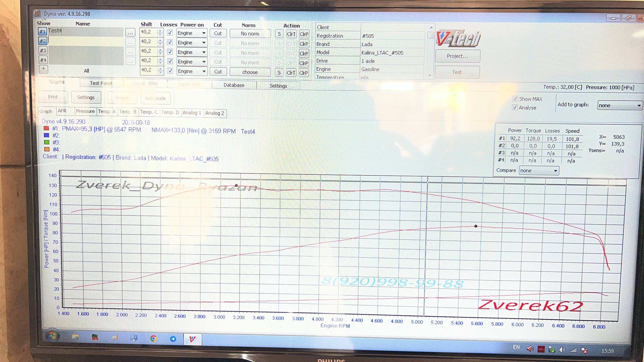Screen dimensions: 644x362
Task: Toggle show button #4
Action: pyautogui.click(x=43, y=60)
